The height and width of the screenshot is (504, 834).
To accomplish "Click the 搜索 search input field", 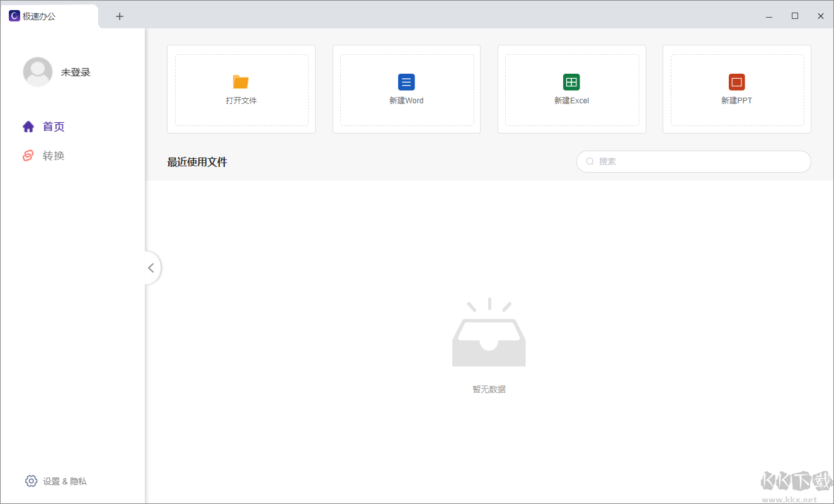I will point(693,161).
